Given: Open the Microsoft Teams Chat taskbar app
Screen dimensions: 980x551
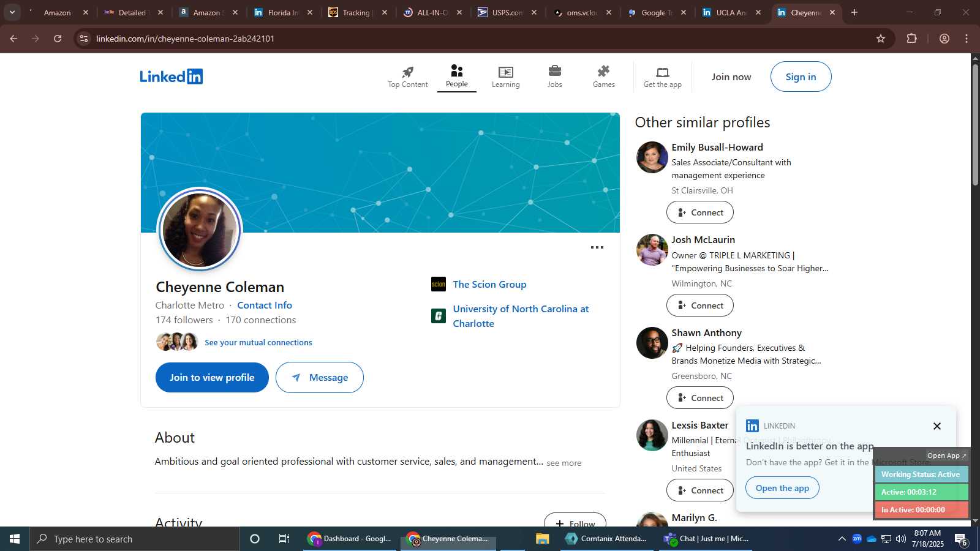Looking at the screenshot, I should pyautogui.click(x=706, y=539).
